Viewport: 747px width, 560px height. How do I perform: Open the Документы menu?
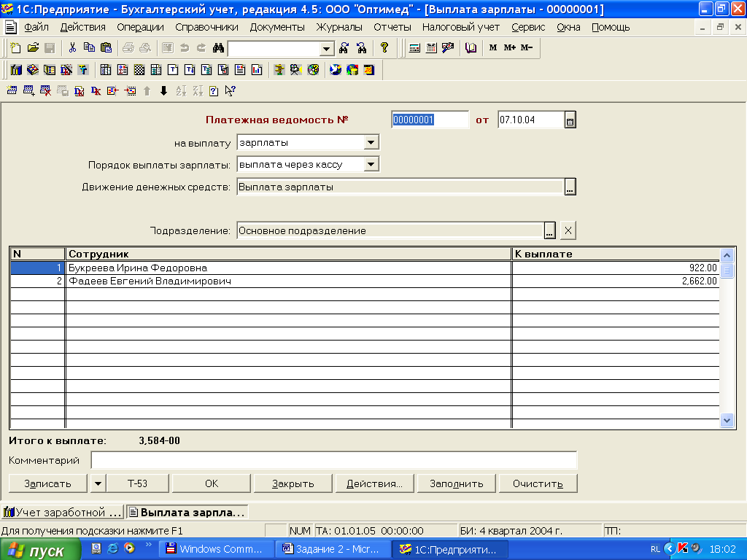(277, 27)
